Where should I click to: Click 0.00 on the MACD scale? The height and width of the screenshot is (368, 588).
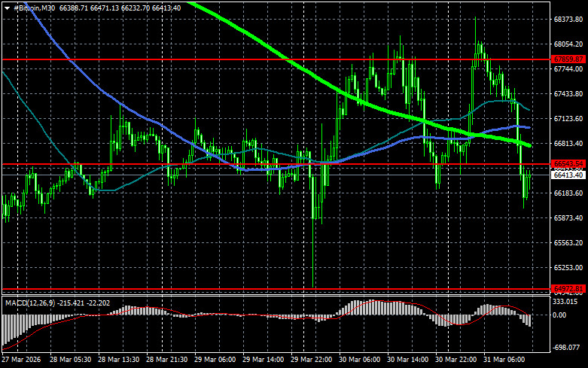[559, 315]
